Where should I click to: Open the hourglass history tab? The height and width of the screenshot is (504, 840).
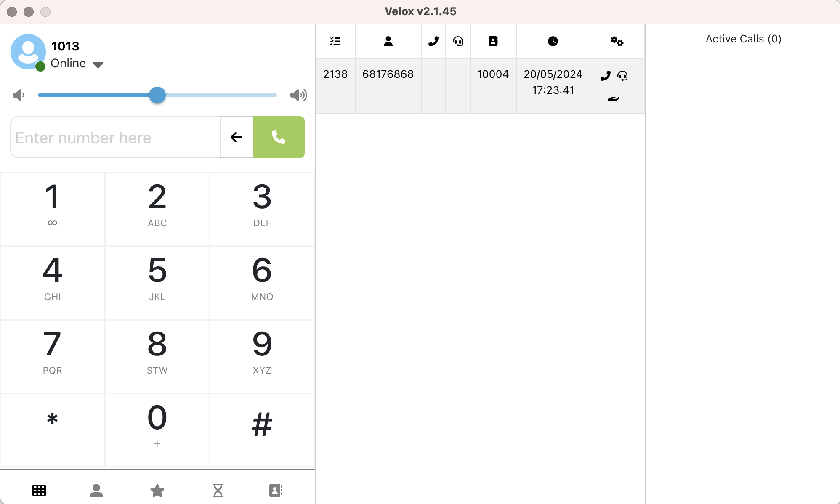coord(218,491)
